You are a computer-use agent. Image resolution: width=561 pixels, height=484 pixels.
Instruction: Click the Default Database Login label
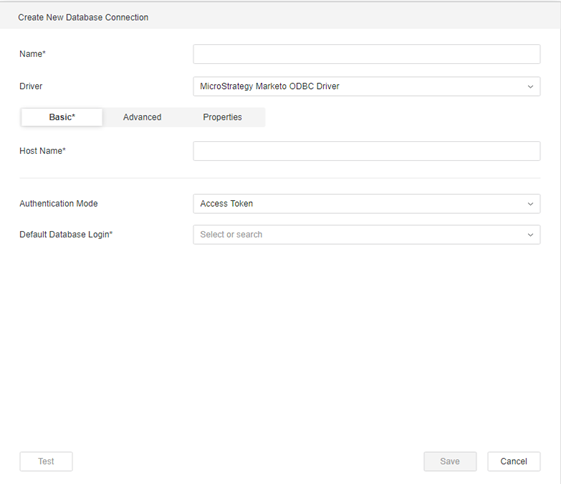tap(66, 235)
